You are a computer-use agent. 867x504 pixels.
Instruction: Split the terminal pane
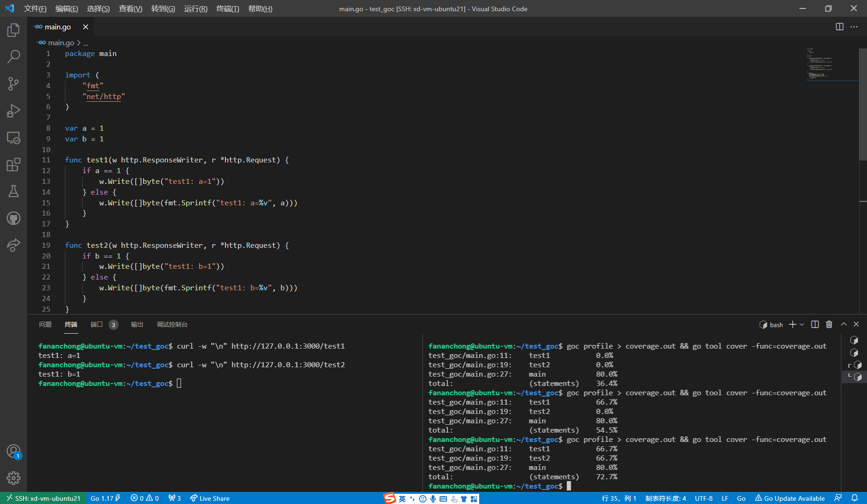[815, 324]
